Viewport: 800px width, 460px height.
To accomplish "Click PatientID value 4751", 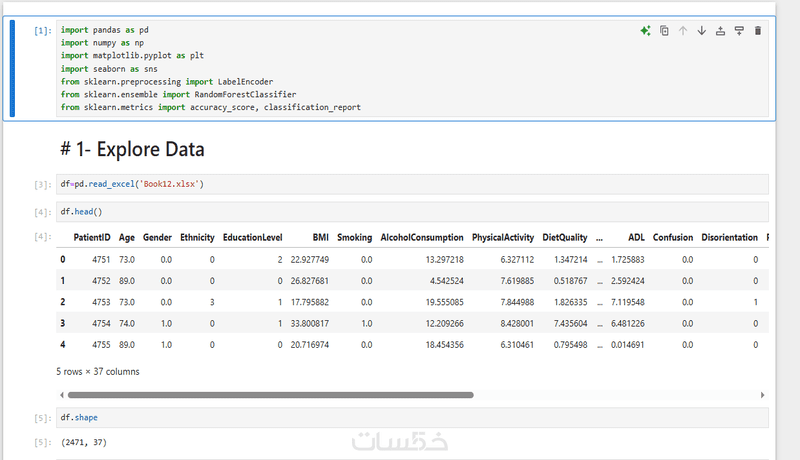I will [101, 260].
